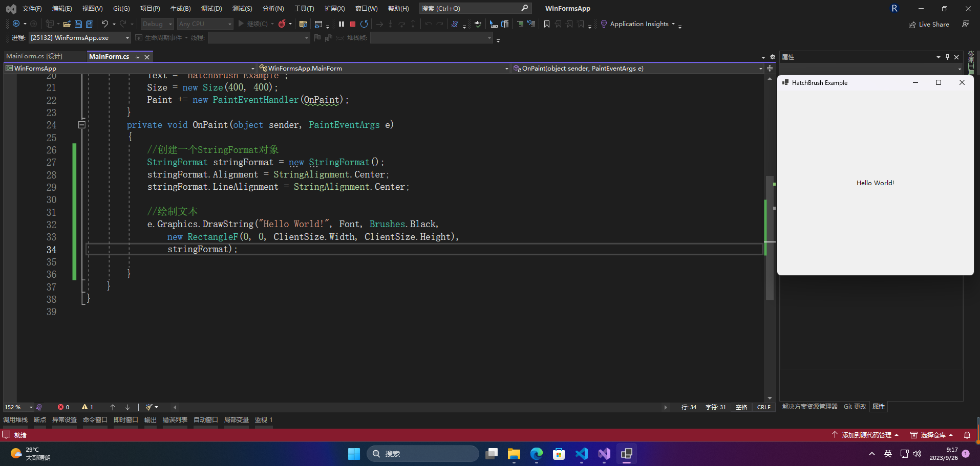Open the process dropdown showing WinFormsApp.exe
The image size is (980, 466).
tap(80, 37)
